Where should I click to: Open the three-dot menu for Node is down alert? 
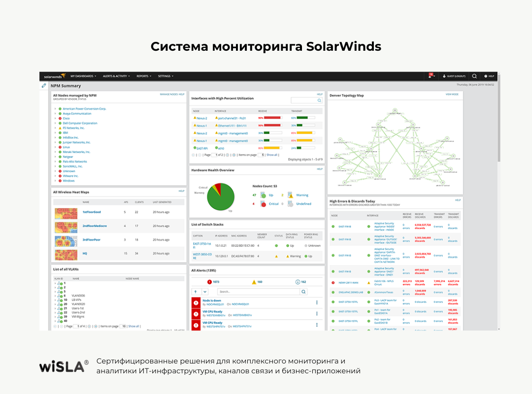(317, 302)
